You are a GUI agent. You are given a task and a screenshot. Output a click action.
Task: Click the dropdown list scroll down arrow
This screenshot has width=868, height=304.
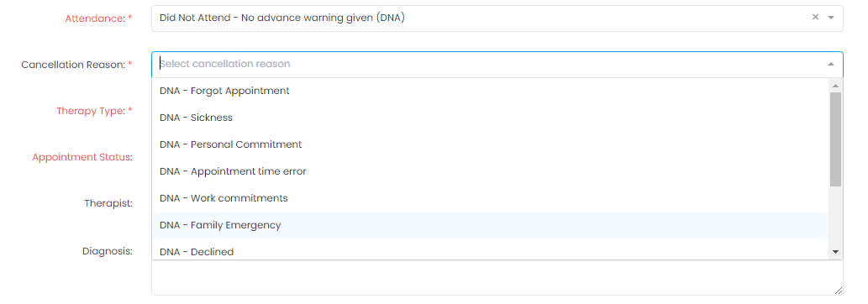(x=835, y=252)
